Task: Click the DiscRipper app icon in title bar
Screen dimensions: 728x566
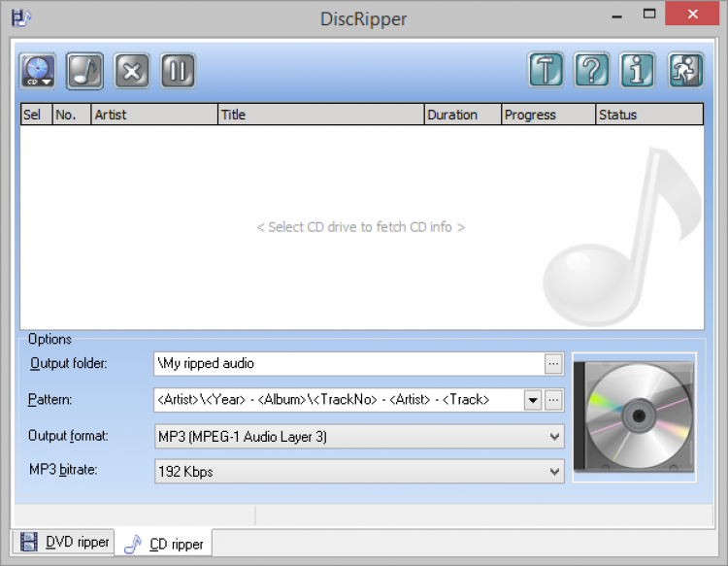Action: point(21,18)
